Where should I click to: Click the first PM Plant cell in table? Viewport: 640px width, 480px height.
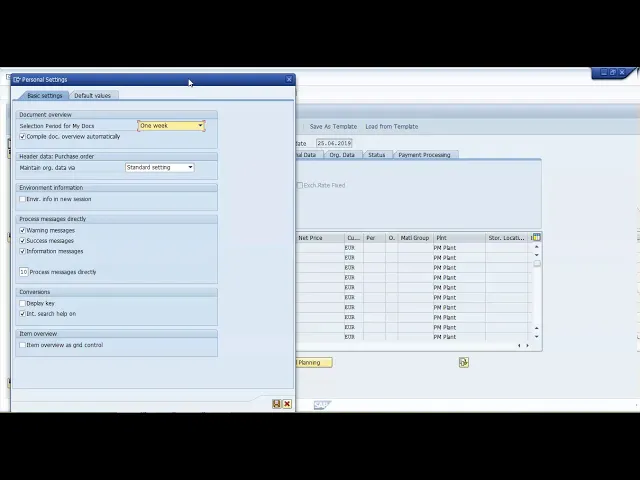459,248
